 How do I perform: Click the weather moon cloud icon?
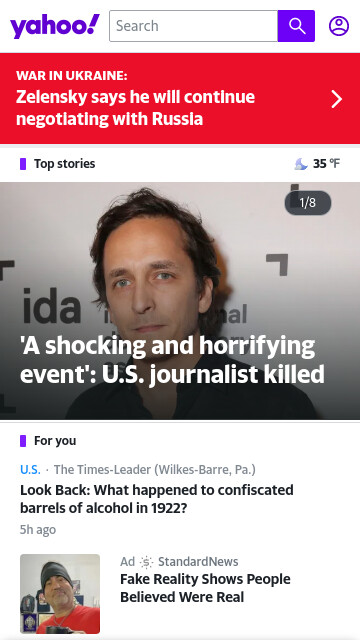click(x=301, y=164)
